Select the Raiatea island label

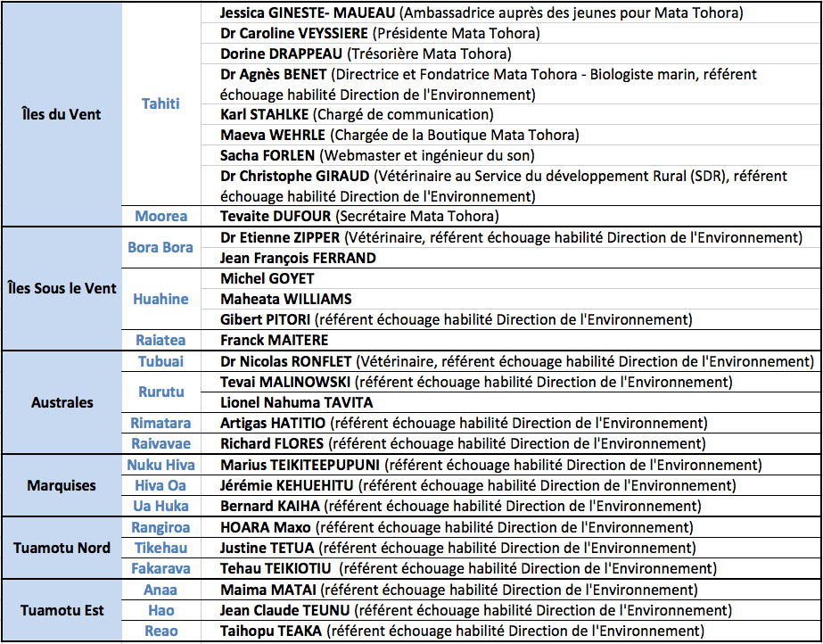click(160, 340)
